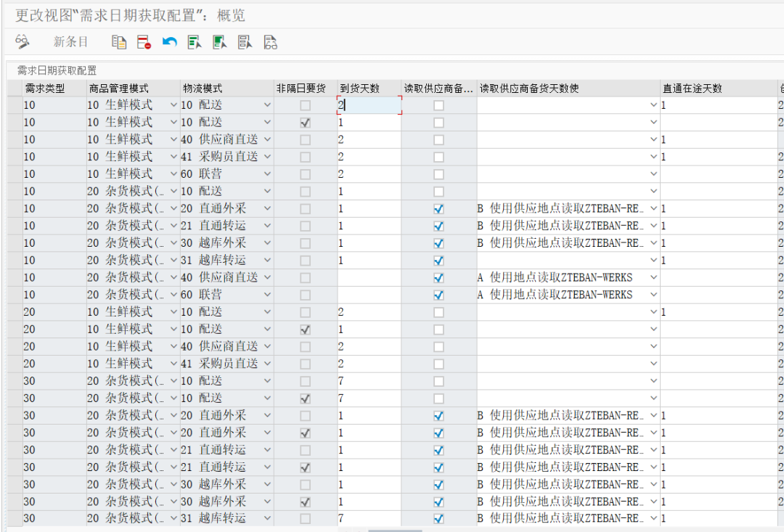Click 直通在途天数 field in type 10 生鲜模式 采购员直送 row
The height and width of the screenshot is (532, 784).
(x=719, y=157)
